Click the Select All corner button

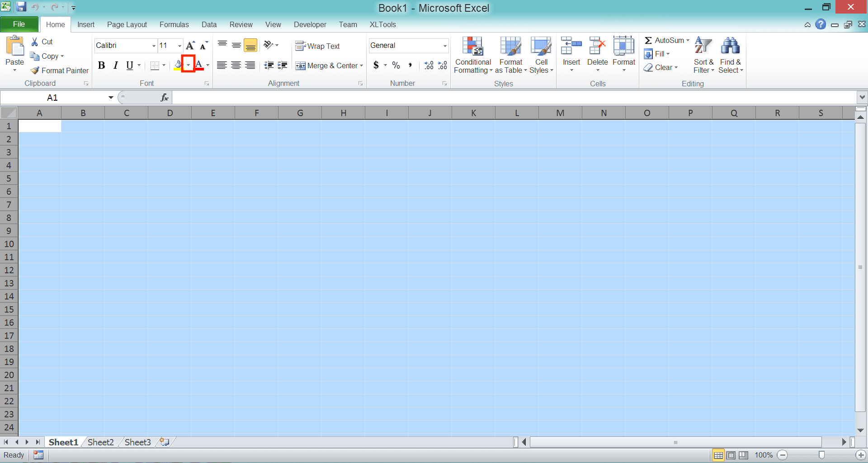point(9,113)
